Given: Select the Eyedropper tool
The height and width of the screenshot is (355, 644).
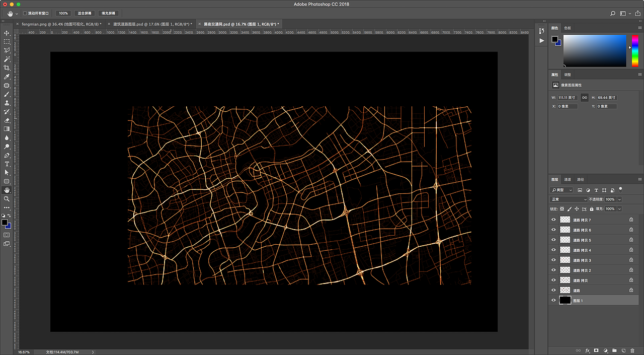Looking at the screenshot, I should click(x=7, y=77).
